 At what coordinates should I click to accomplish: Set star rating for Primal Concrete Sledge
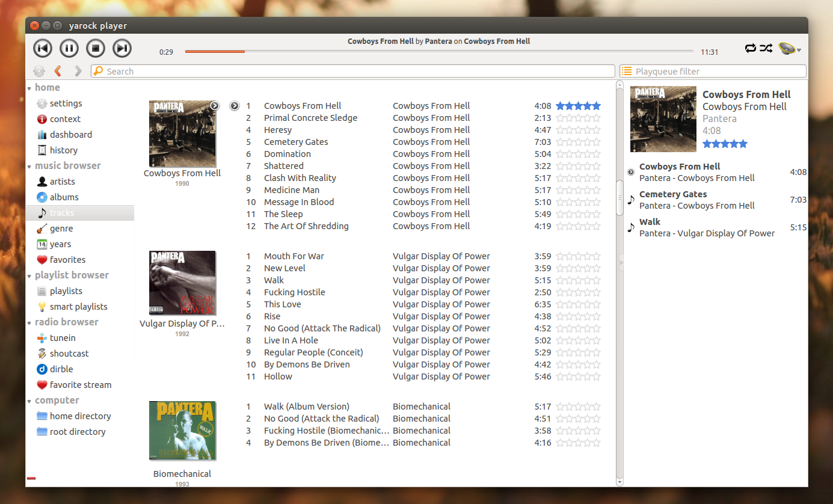pyautogui.click(x=578, y=118)
